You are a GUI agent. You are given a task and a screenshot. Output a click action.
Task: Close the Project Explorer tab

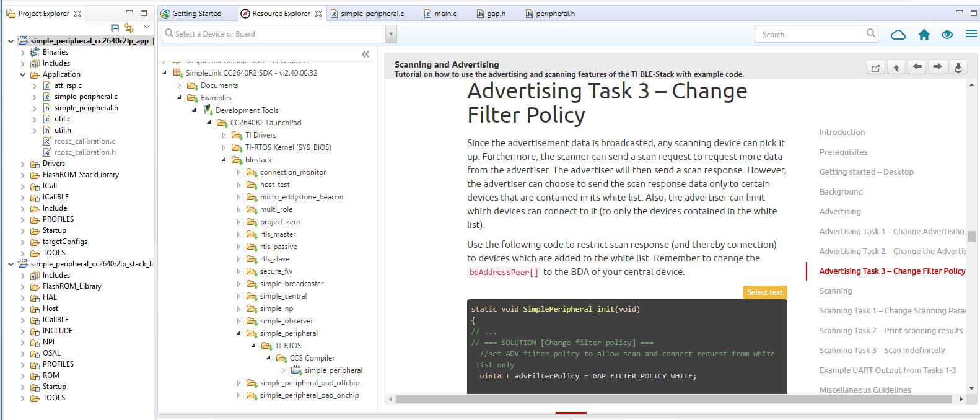[x=77, y=14]
